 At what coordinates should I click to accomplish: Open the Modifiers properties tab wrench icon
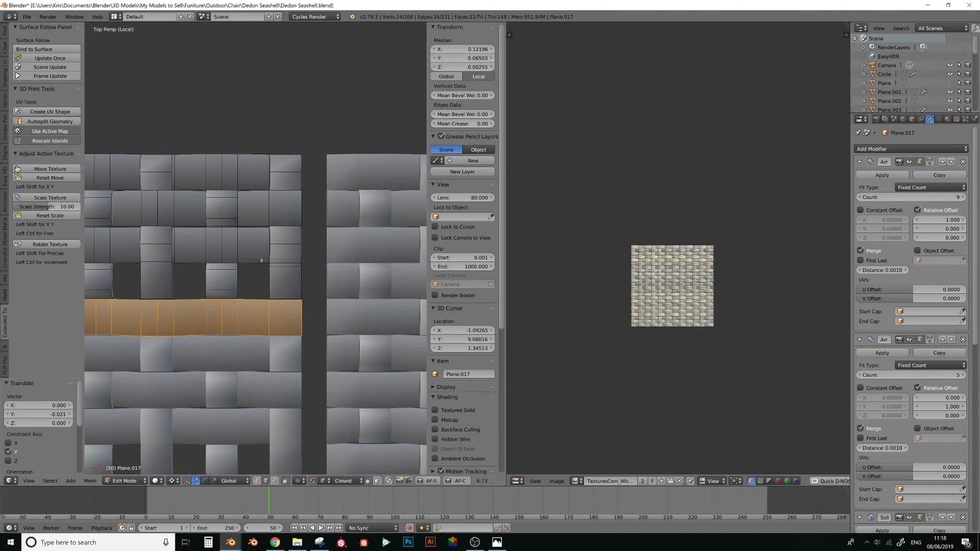[x=930, y=119]
